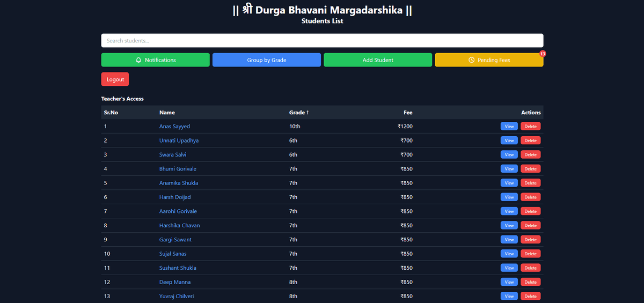The image size is (644, 303).
Task: Click the bell icon on Notifications button
Action: pyautogui.click(x=138, y=60)
